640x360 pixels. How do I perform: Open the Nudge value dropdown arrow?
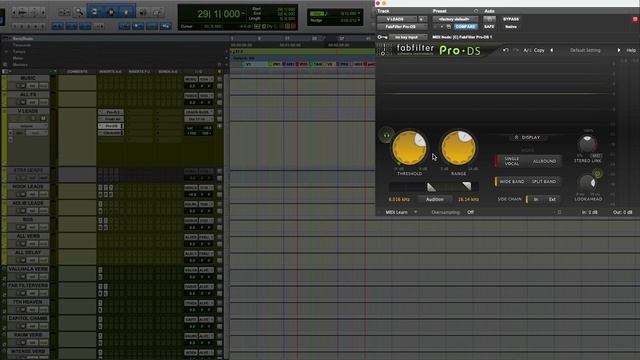(359, 20)
